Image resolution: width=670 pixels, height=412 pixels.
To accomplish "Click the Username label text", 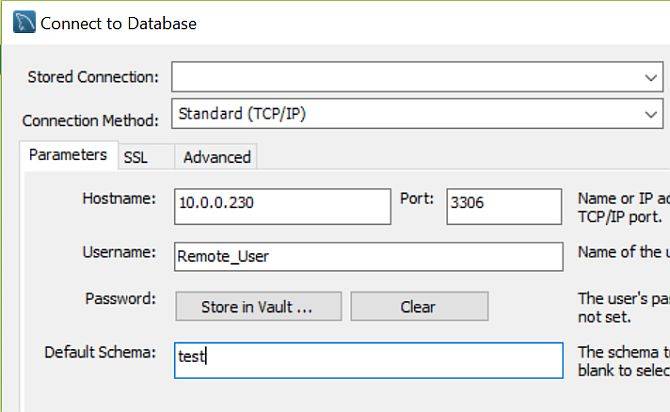I will click(x=118, y=252).
